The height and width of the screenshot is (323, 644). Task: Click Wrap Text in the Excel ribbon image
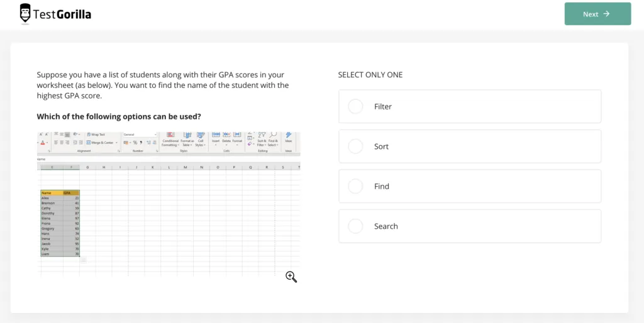click(96, 134)
